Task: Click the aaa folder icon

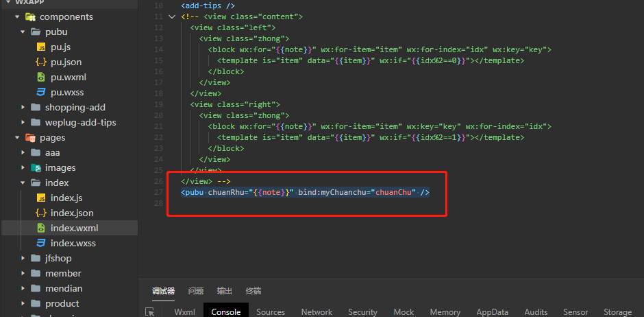Action: pyautogui.click(x=36, y=152)
